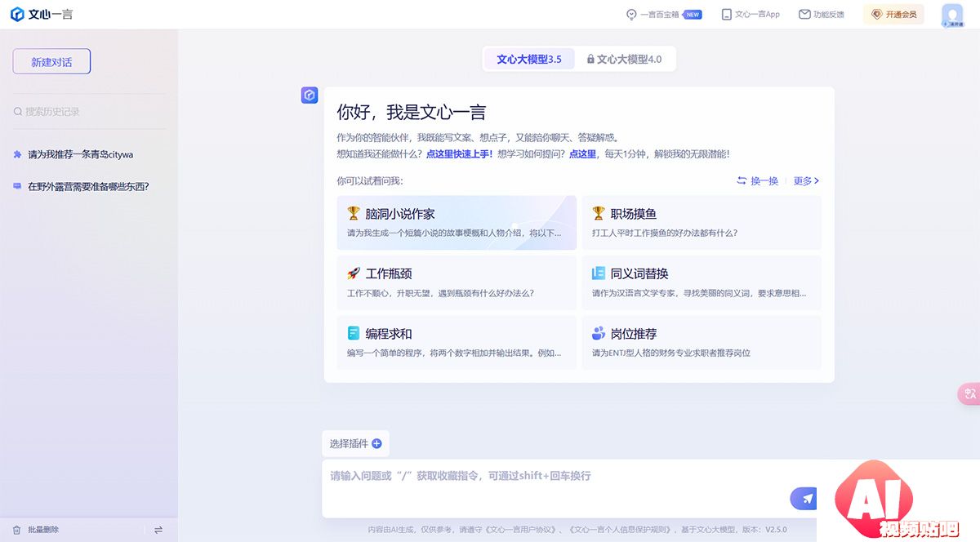Click version text V2.5.0
The width and height of the screenshot is (980, 542).
(x=776, y=530)
